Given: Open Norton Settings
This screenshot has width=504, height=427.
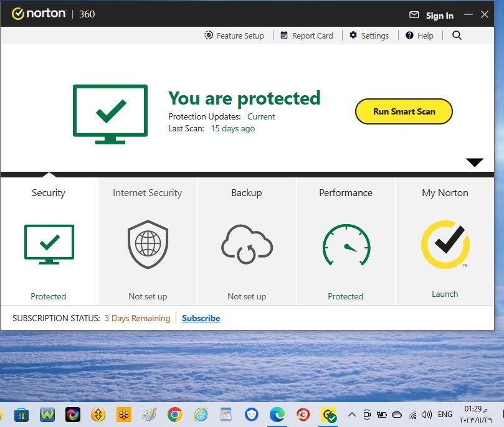Looking at the screenshot, I should (369, 35).
